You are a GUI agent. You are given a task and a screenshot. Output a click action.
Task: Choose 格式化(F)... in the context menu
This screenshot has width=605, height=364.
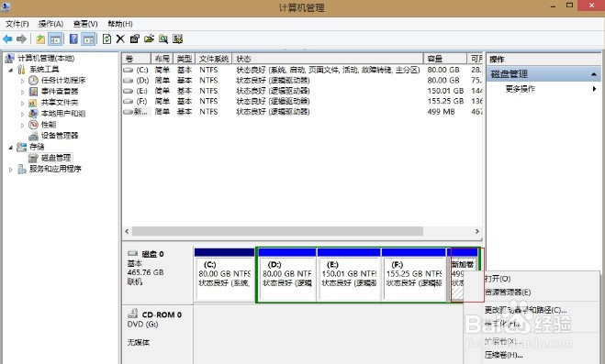(x=502, y=324)
